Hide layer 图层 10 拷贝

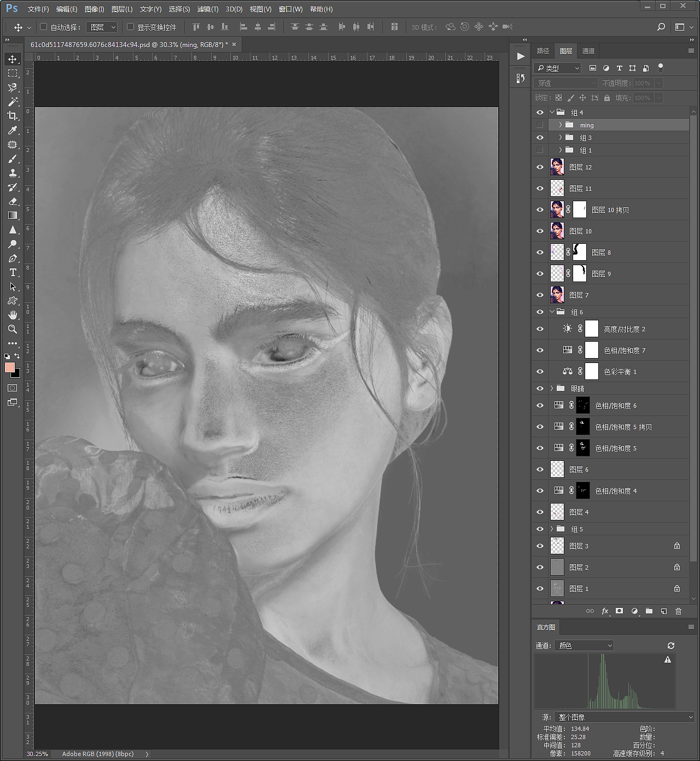click(x=540, y=210)
